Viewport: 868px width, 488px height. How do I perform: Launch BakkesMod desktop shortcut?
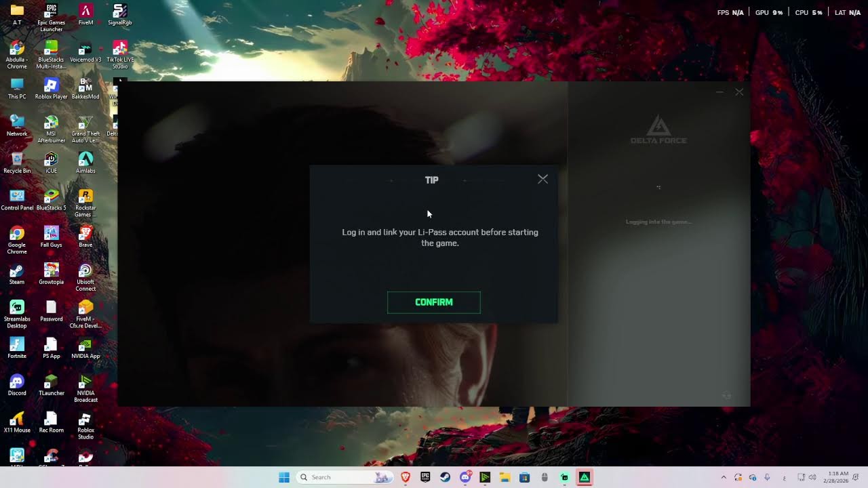coord(85,88)
